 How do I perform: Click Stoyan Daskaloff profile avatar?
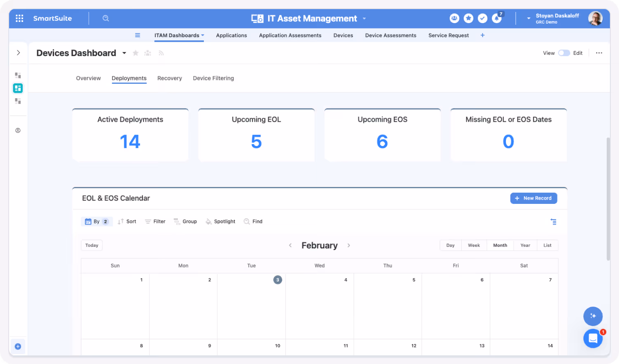coord(595,18)
